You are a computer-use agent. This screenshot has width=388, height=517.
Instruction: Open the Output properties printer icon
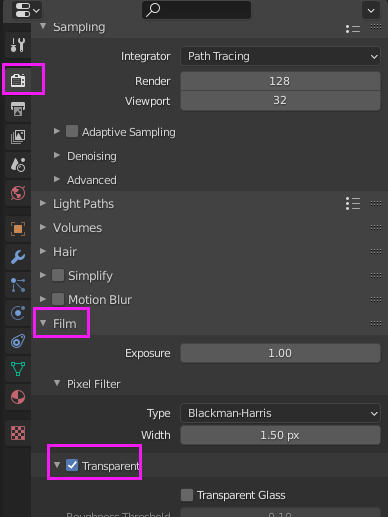(18, 109)
